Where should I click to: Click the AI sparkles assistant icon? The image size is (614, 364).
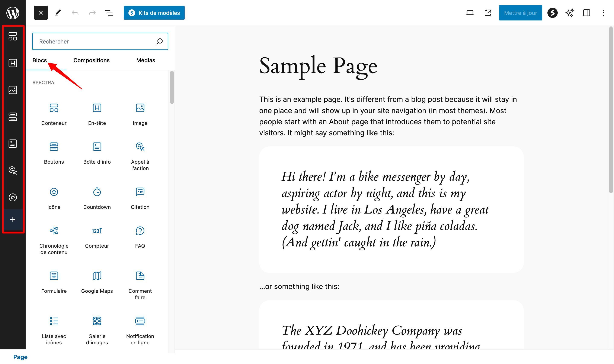click(x=569, y=13)
